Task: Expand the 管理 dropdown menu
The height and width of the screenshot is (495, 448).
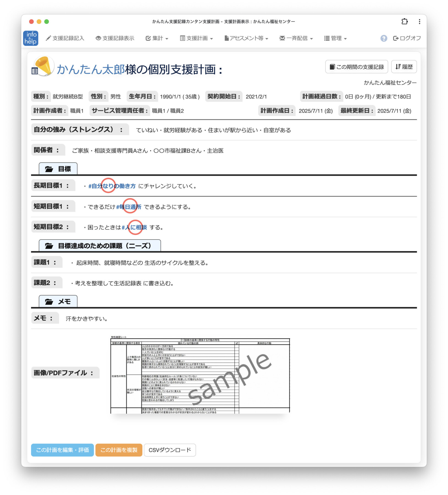Action: click(x=335, y=38)
